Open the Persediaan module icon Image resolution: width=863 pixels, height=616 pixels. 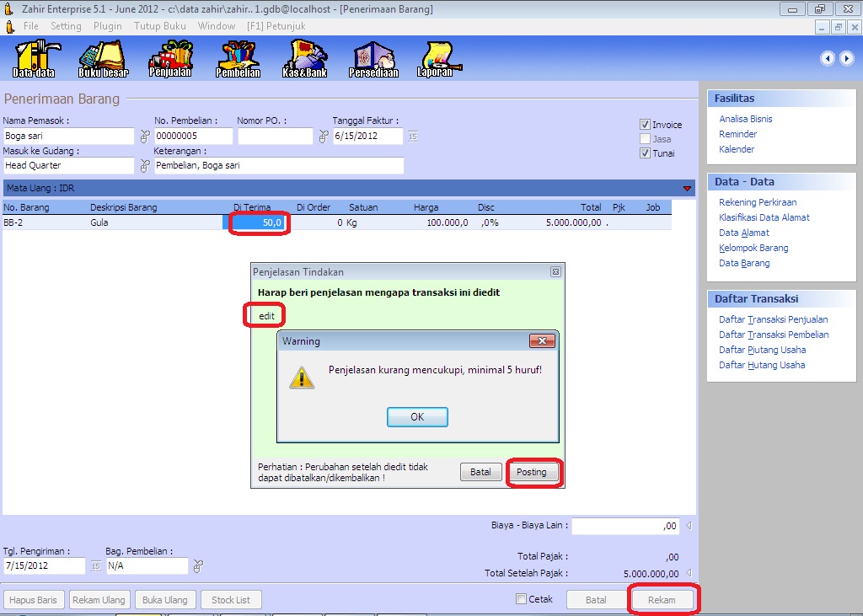tap(373, 59)
